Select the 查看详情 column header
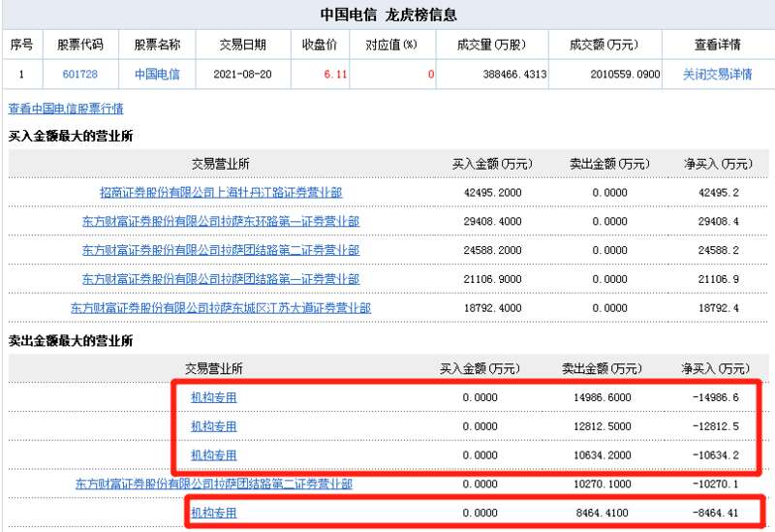 (717, 45)
